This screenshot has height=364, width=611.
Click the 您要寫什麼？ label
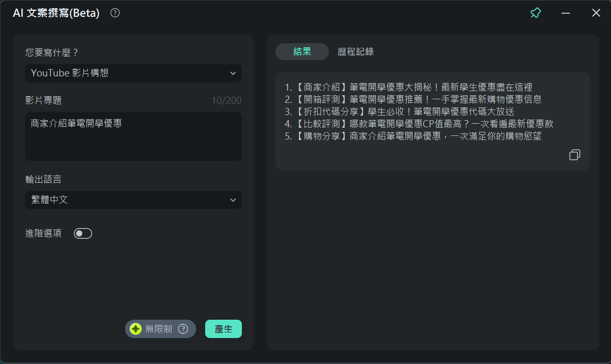52,52
